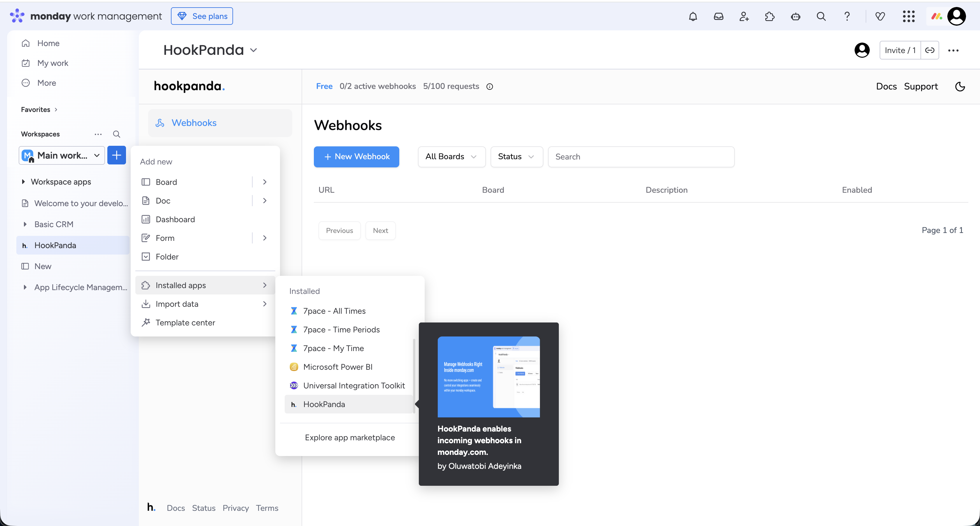
Task: Expand the Workspace apps tree item
Action: (x=24, y=182)
